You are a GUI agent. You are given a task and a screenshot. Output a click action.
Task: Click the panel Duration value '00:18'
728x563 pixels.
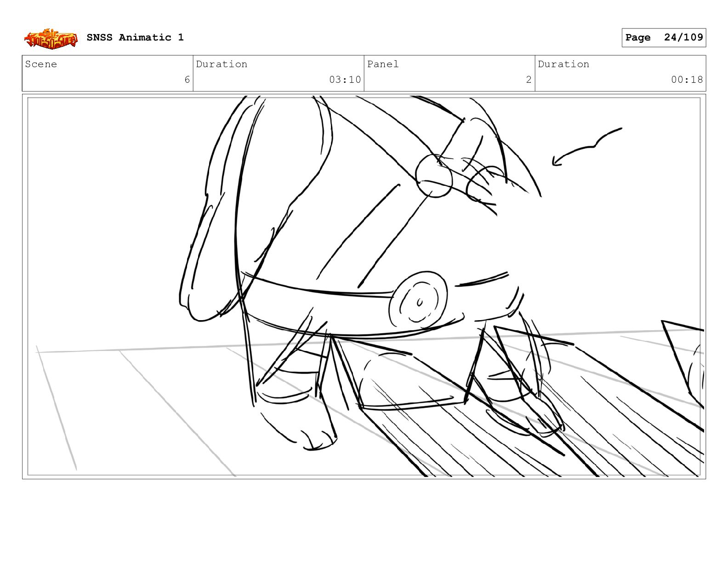[x=687, y=80]
